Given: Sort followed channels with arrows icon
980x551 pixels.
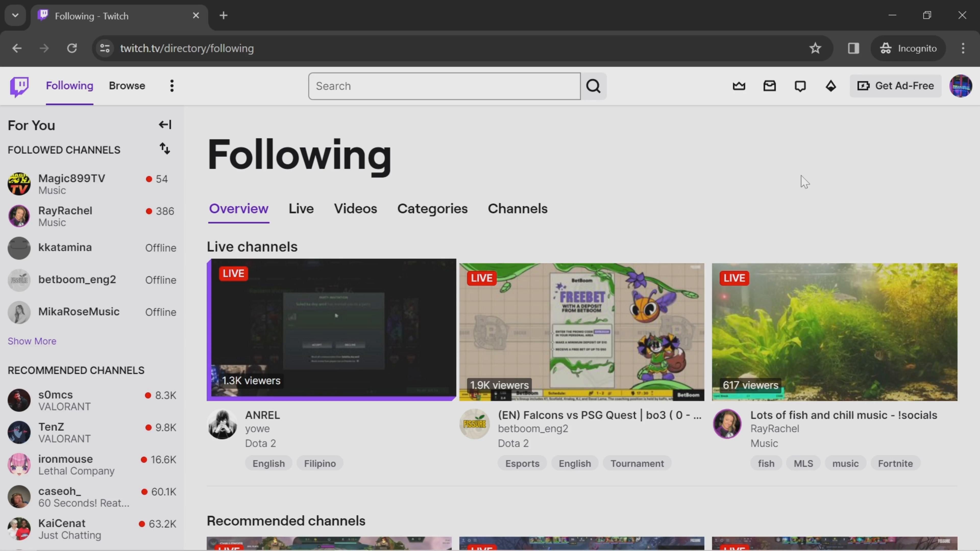Looking at the screenshot, I should pos(164,149).
